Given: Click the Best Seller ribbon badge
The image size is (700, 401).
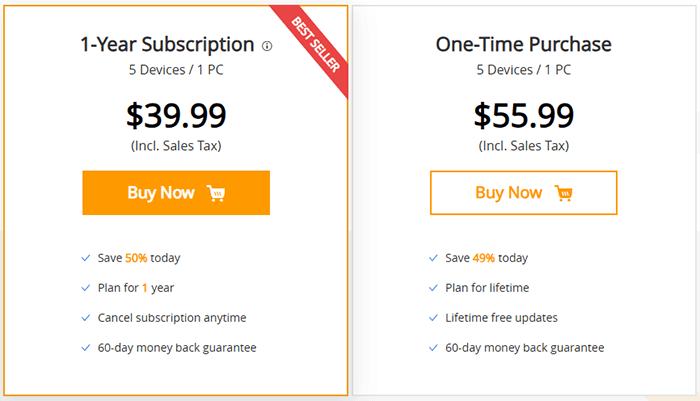Looking at the screenshot, I should point(315,45).
